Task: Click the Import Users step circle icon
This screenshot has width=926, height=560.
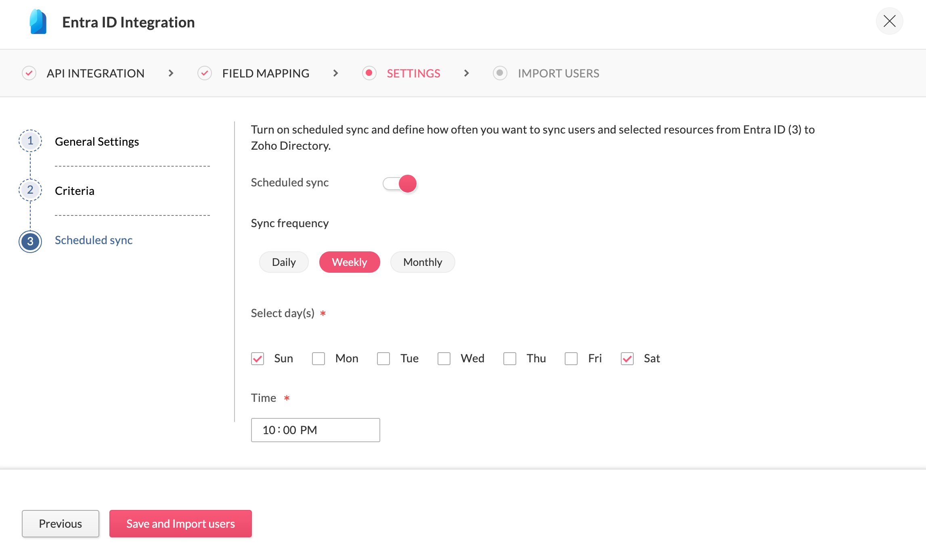Action: pos(500,73)
